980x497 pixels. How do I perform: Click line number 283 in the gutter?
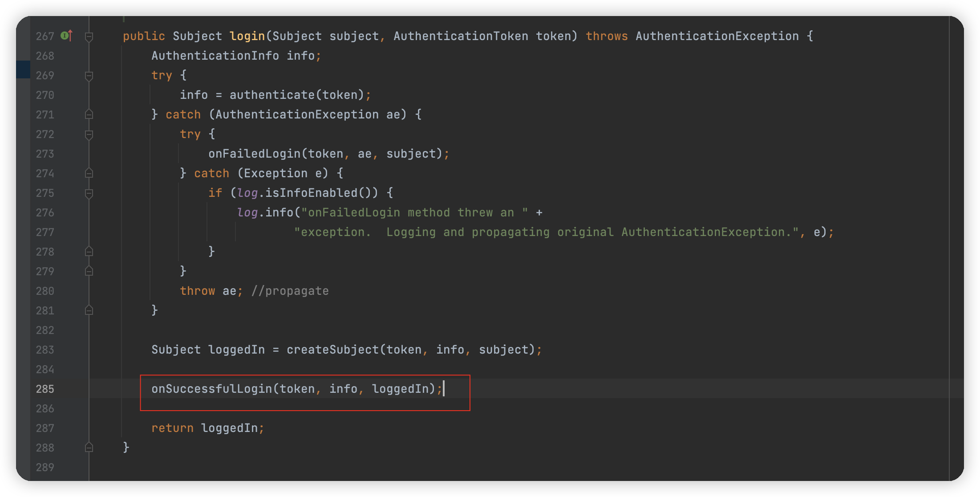point(45,350)
